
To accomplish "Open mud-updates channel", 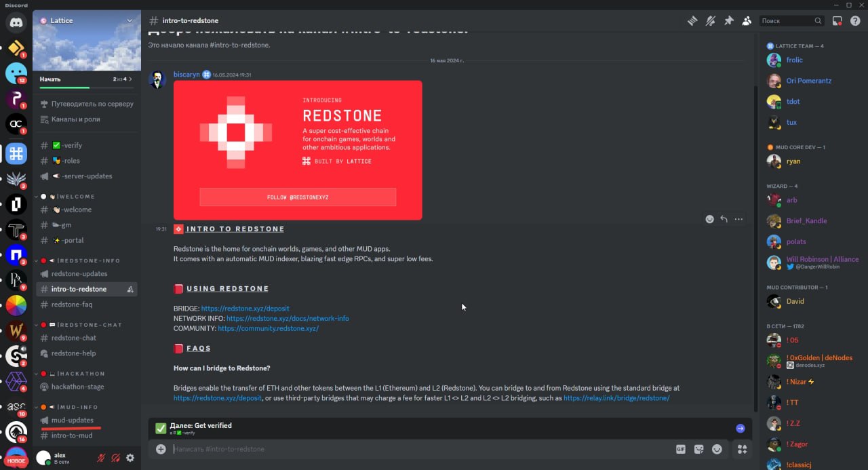I will point(87,420).
